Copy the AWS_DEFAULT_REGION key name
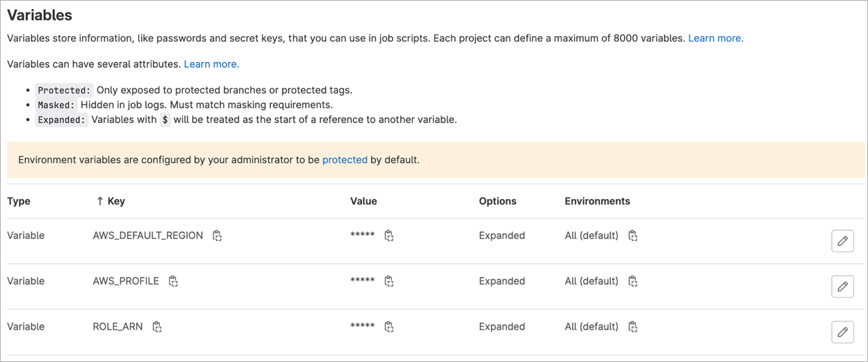This screenshot has width=868, height=362. [x=217, y=236]
